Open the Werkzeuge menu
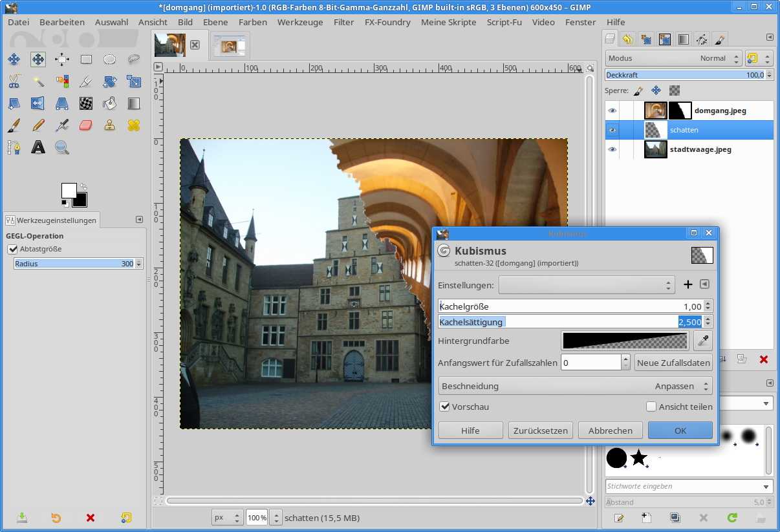The width and height of the screenshot is (780, 532). pos(300,22)
